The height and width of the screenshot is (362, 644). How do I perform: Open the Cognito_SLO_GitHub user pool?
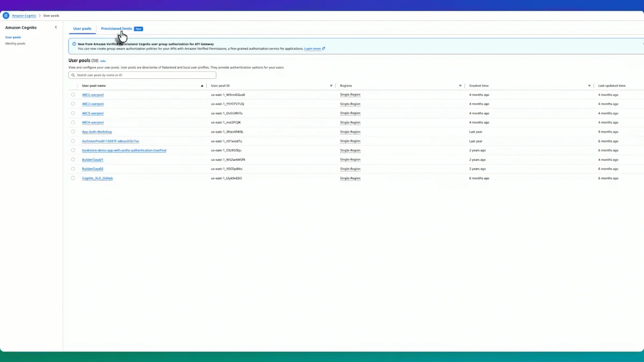[x=98, y=178]
